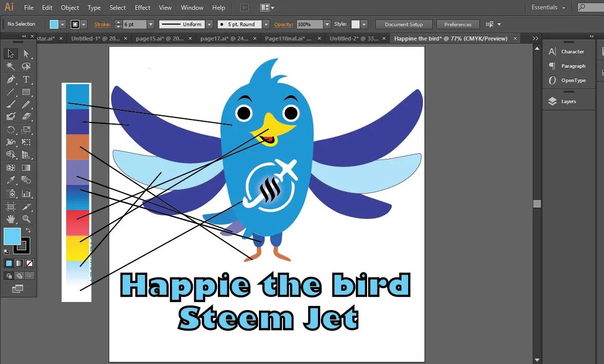Choose the Perspective Grid tool
Viewport: 604px width, 364px height.
click(26, 155)
